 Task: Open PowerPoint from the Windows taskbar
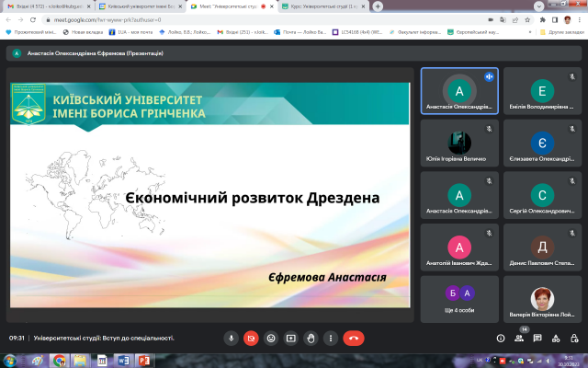point(143,360)
